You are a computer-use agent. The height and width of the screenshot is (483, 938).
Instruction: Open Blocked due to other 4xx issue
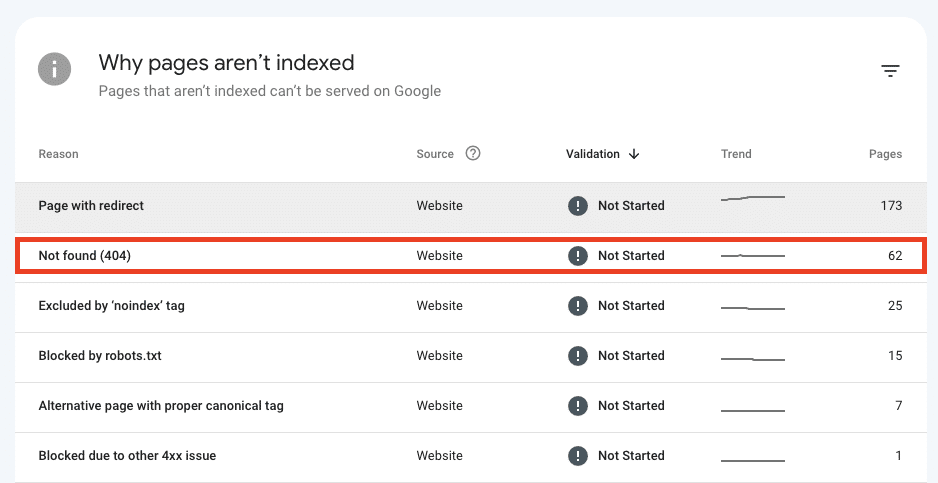point(127,456)
